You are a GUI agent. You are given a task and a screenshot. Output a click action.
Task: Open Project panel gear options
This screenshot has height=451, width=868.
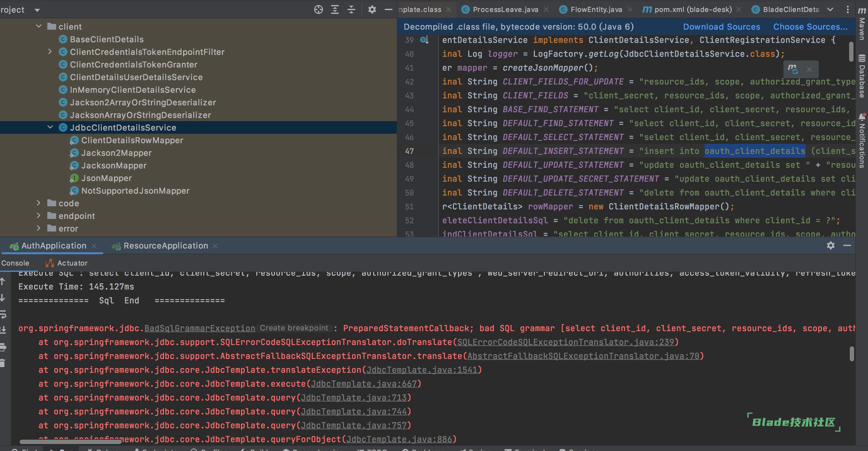coord(372,9)
